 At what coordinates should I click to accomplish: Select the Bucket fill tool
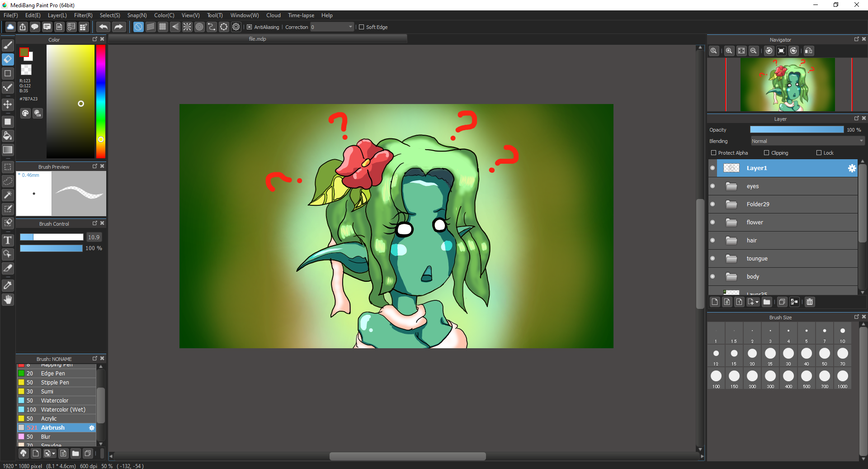pyautogui.click(x=8, y=136)
